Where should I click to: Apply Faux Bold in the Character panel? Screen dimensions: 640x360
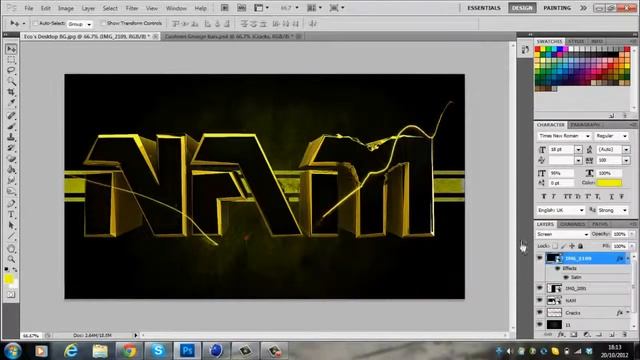[x=544, y=196]
